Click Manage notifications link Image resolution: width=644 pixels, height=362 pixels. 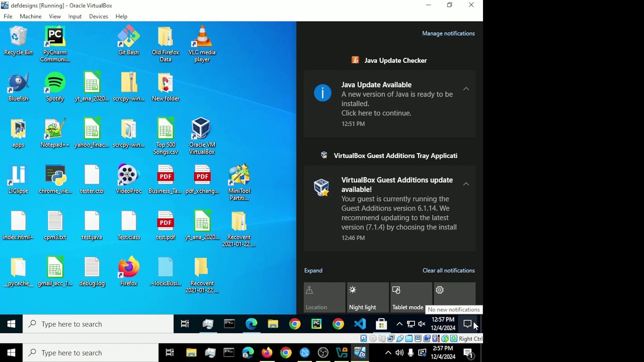pos(448,34)
